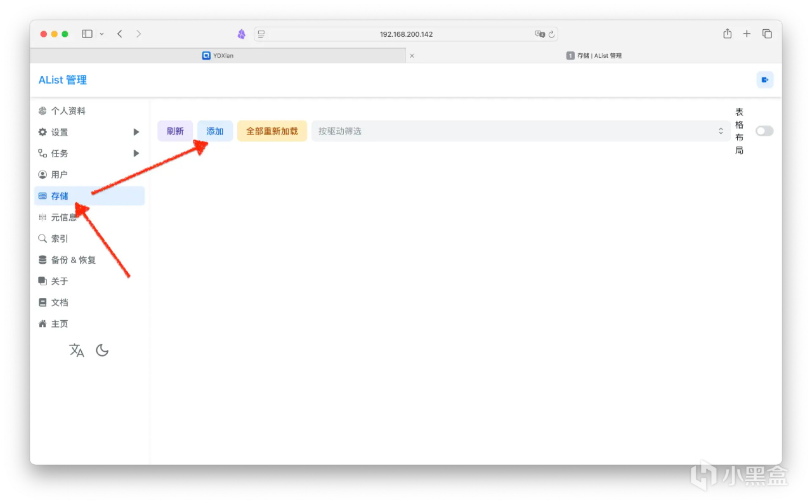Screen dimensions: 812x504
Task: Toggle the 表格布局 switch
Action: click(x=764, y=131)
